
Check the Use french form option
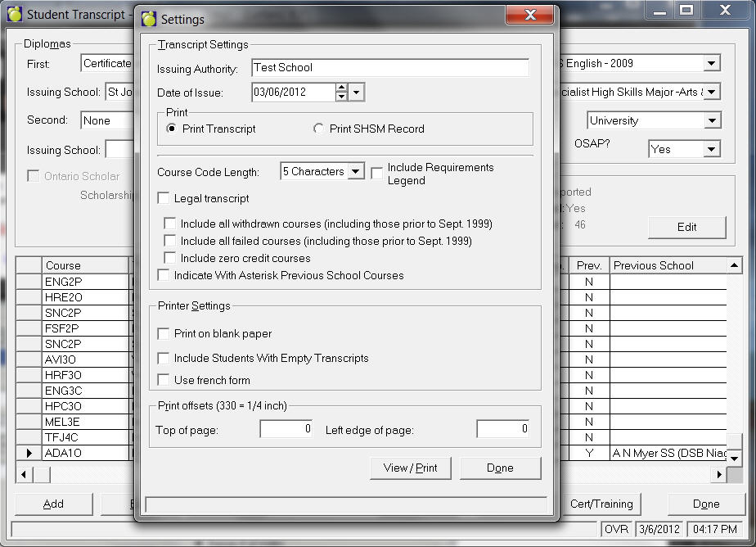click(164, 380)
